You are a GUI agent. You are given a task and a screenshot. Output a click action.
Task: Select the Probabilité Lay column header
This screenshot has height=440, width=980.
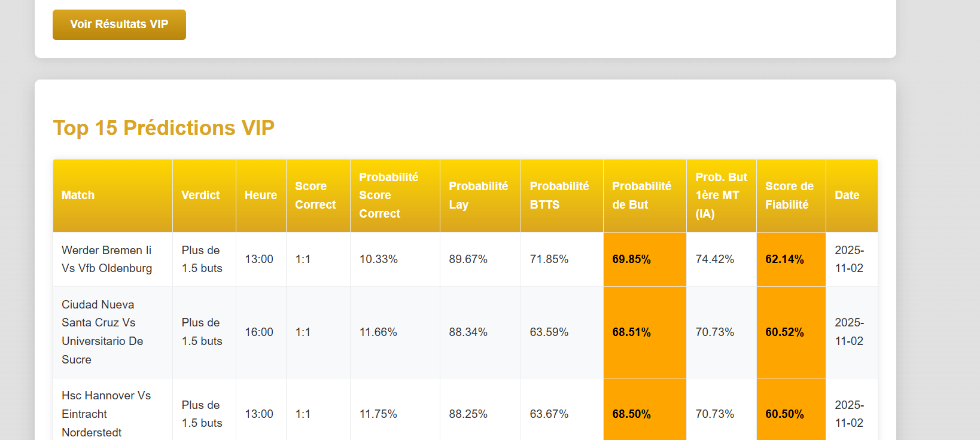(480, 195)
